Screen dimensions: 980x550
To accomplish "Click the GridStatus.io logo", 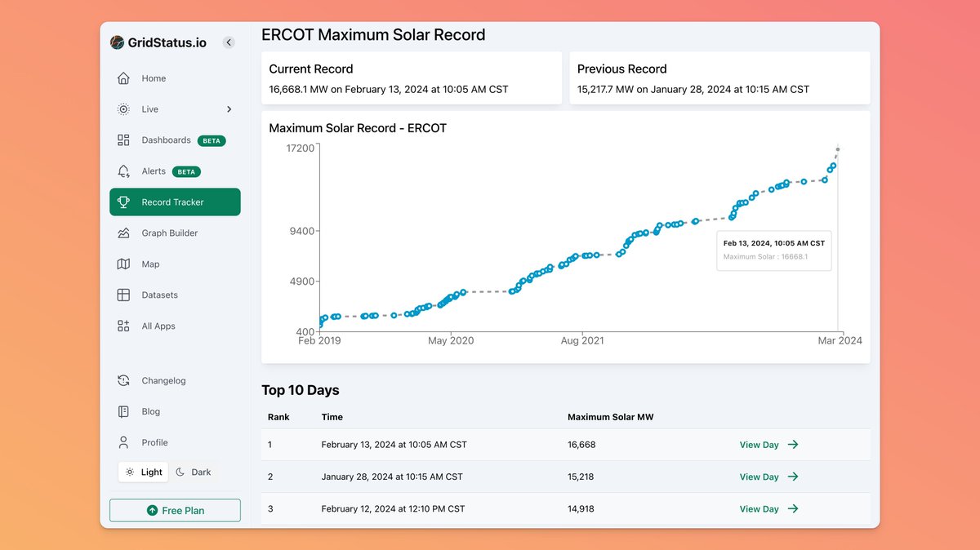I will [117, 42].
